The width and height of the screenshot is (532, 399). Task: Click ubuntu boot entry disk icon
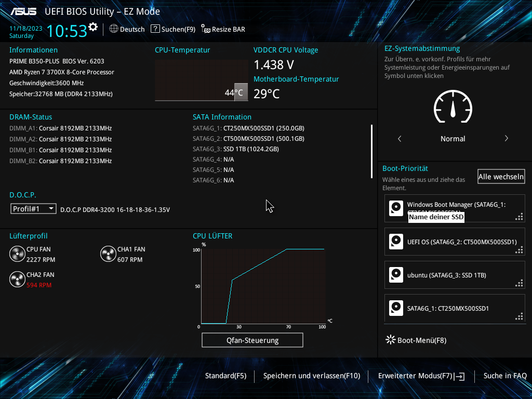click(x=396, y=275)
